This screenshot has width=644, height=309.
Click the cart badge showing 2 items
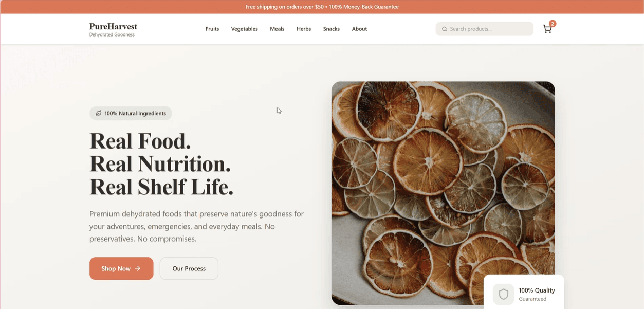(553, 24)
